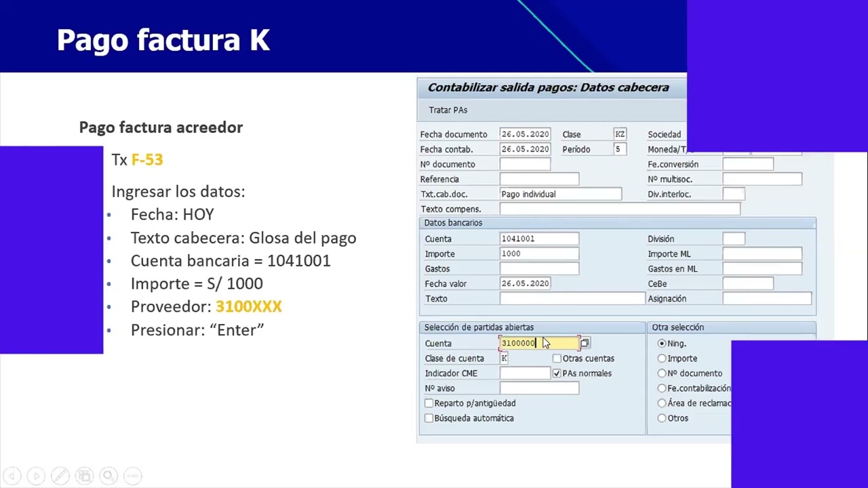Focus the División input field

click(x=734, y=239)
